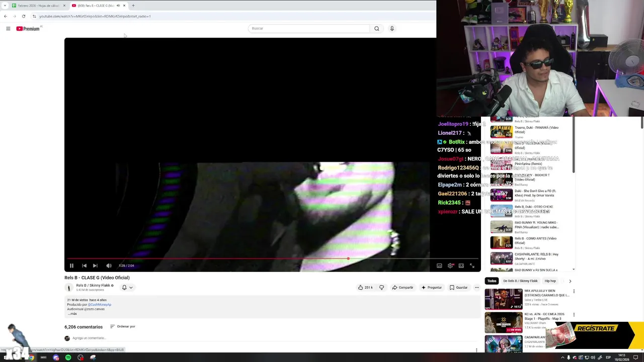The height and width of the screenshot is (362, 644).
Task: Open the YouTube hamburger guide menu
Action: pyautogui.click(x=8, y=29)
